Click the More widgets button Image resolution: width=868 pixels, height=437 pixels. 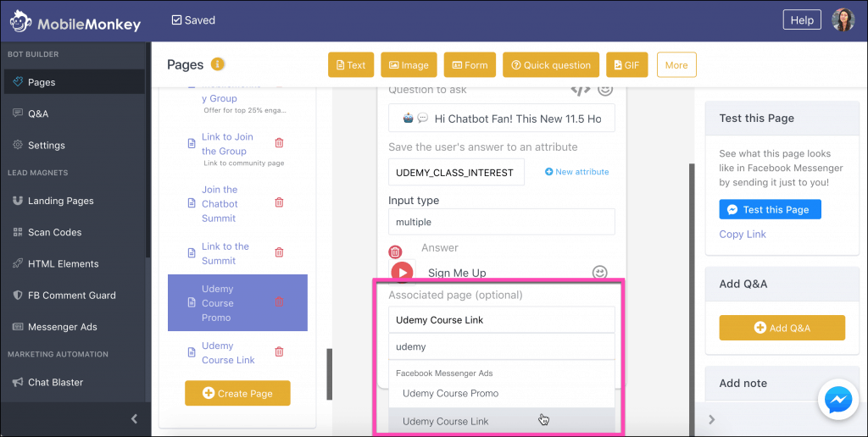(x=676, y=64)
